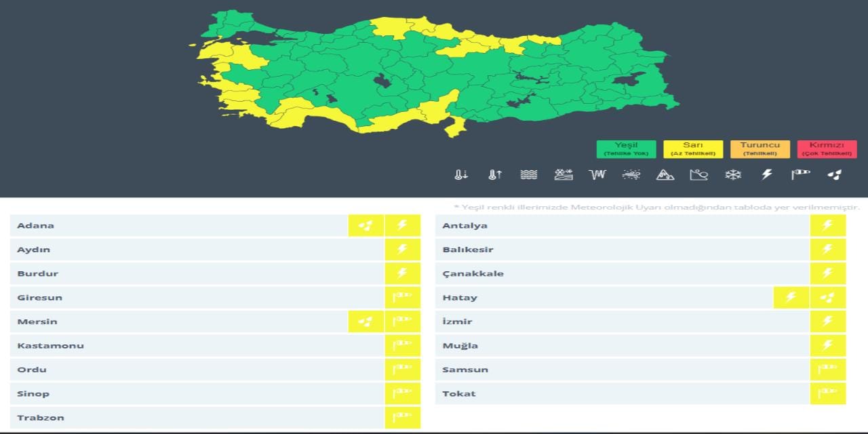Click the high temperature thermometer icon
This screenshot has height=434, width=868.
pos(494,174)
